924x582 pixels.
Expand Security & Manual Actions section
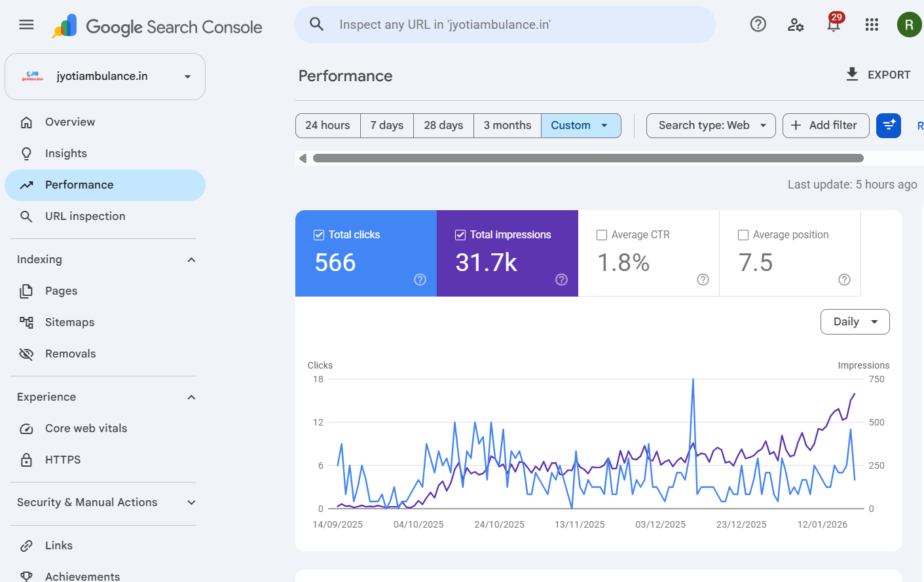[191, 503]
